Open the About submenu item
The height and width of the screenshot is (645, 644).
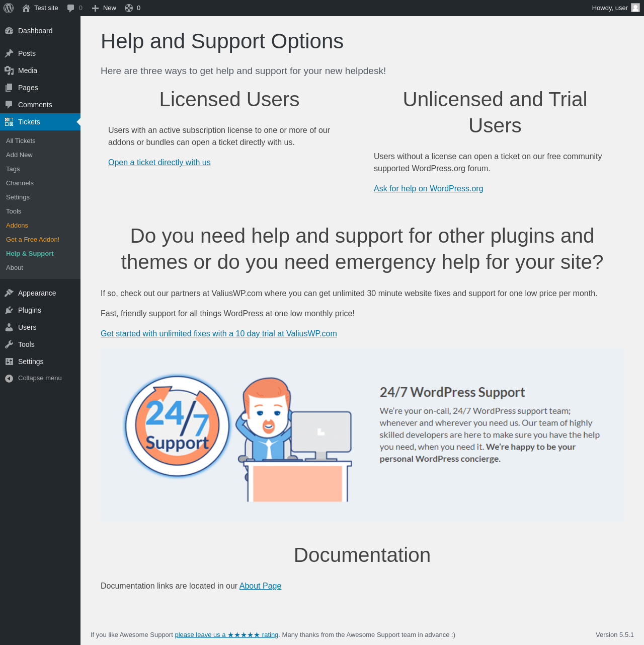click(40, 268)
